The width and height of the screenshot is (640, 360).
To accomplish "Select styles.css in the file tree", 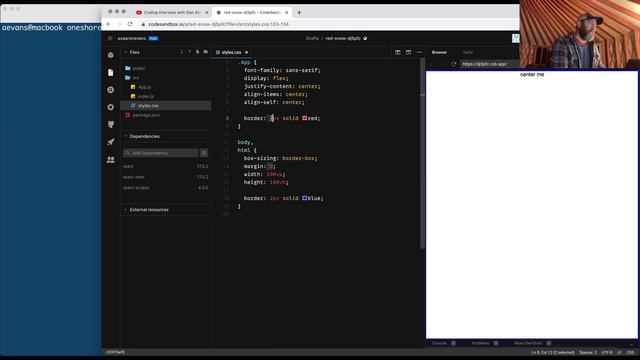I will [166, 106].
